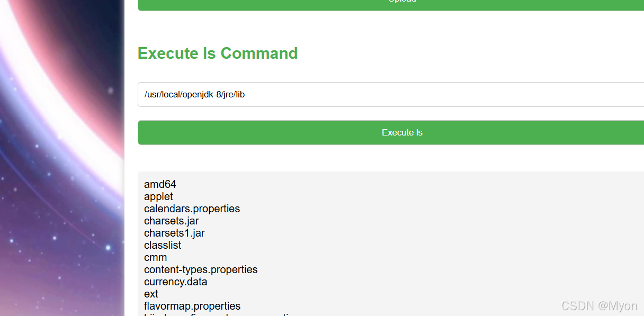The image size is (644, 316).
Task: Click the green Upload button at top
Action: [x=391, y=5]
